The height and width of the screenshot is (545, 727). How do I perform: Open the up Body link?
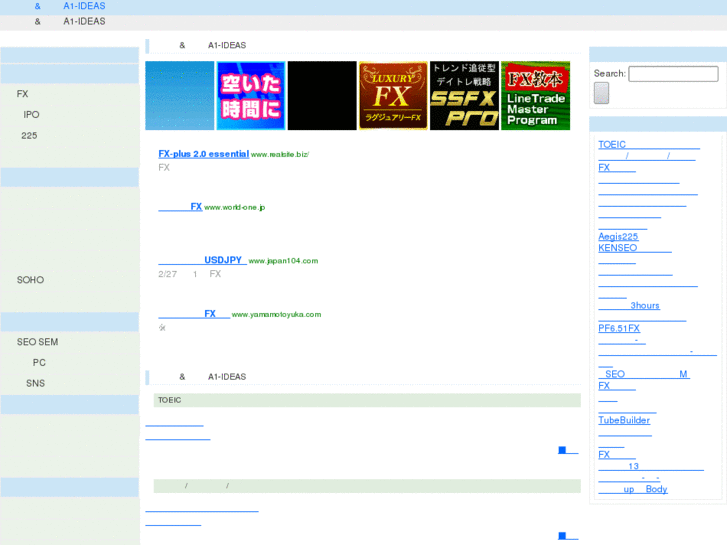click(633, 489)
